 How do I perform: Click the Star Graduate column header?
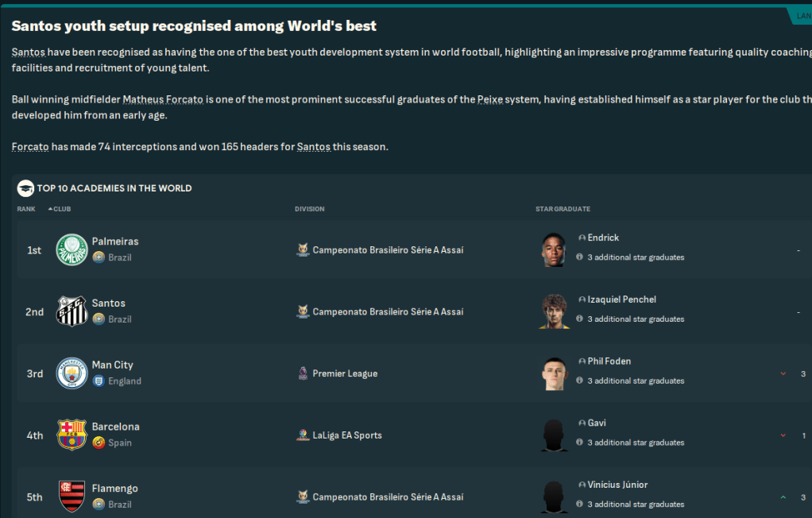(x=563, y=209)
